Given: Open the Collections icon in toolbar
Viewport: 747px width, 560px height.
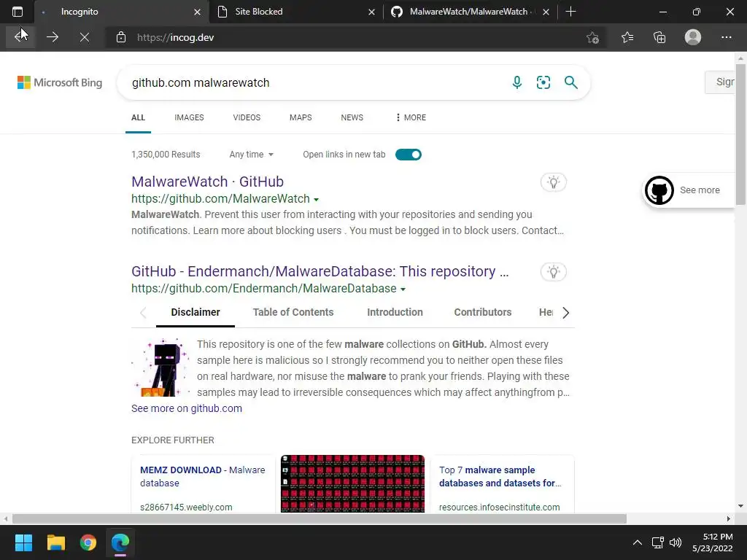Looking at the screenshot, I should click(659, 37).
